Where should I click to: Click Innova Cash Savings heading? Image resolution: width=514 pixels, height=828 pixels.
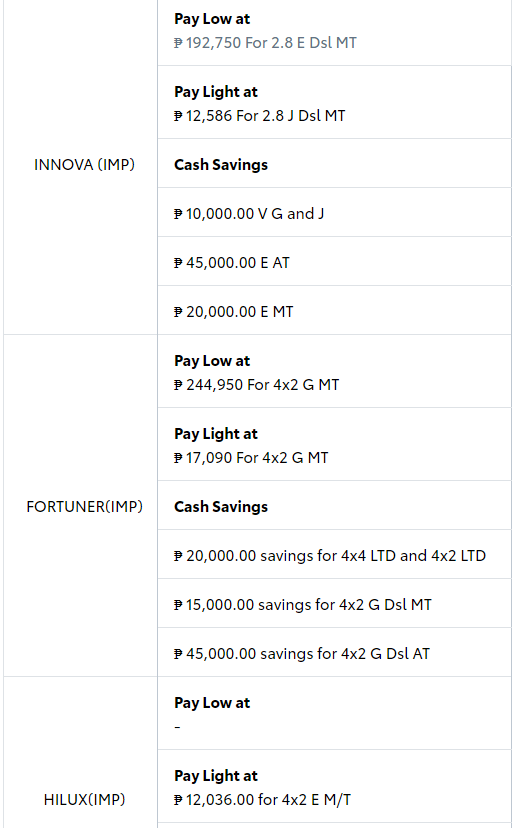pos(221,165)
